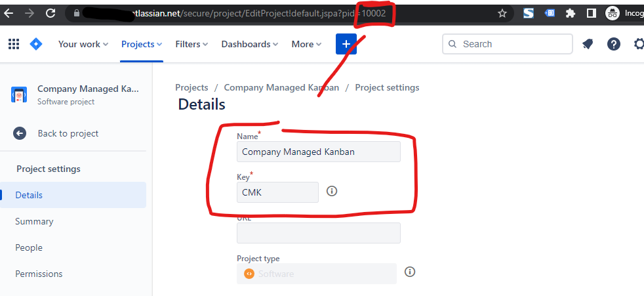Click the Company Managed Ka... project title
The width and height of the screenshot is (644, 296).
pos(88,89)
